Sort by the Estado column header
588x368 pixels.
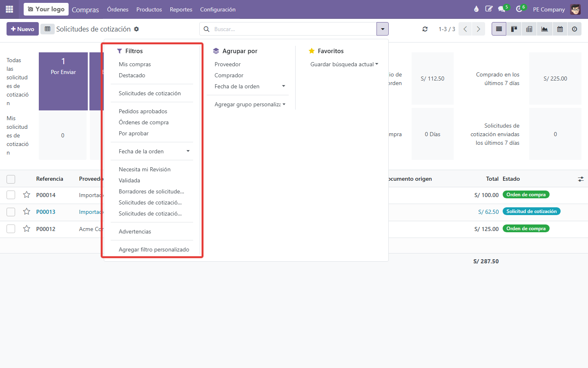[511, 179]
